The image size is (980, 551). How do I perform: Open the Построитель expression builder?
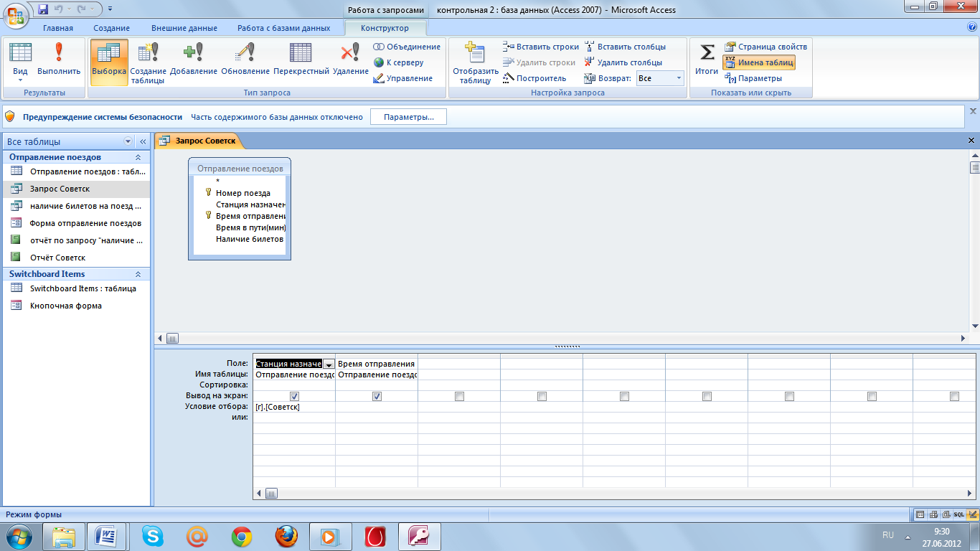click(534, 78)
